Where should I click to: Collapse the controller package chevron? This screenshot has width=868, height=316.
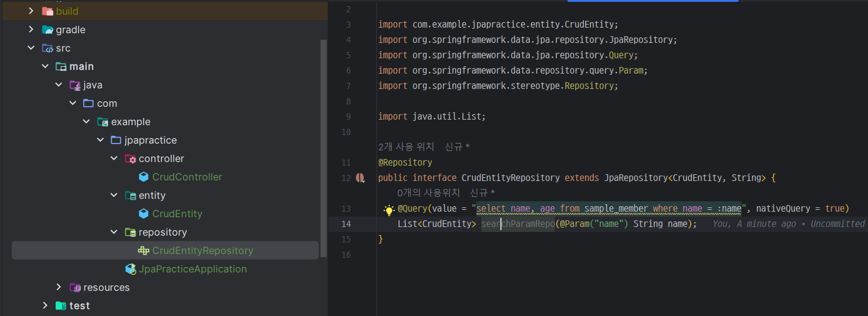point(114,158)
